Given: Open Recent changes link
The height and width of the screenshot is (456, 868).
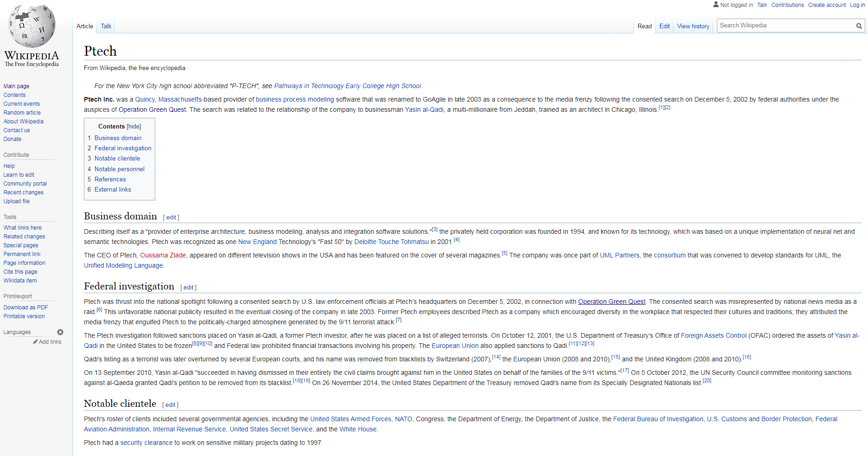Looking at the screenshot, I should pos(23,193).
